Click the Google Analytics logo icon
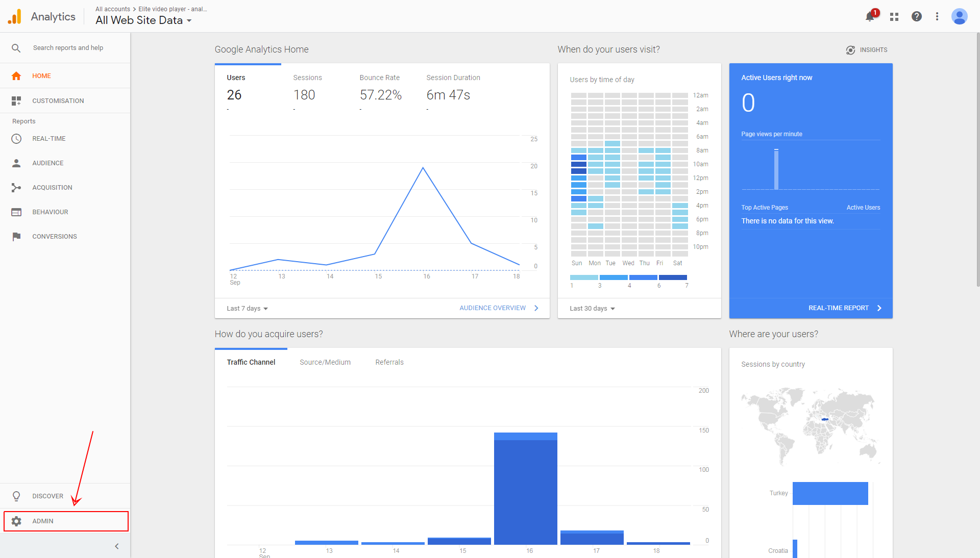The width and height of the screenshot is (980, 558). coord(15,16)
